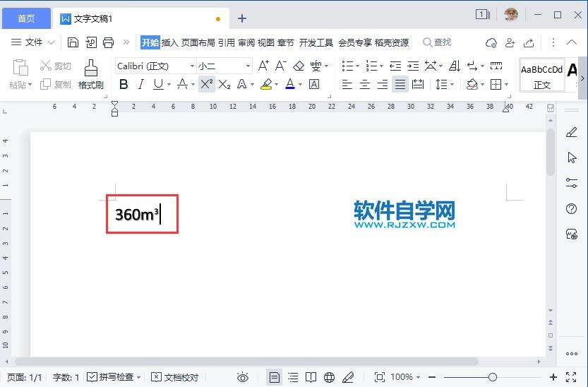Click the increase indent icon
The width and height of the screenshot is (588, 387).
413,66
